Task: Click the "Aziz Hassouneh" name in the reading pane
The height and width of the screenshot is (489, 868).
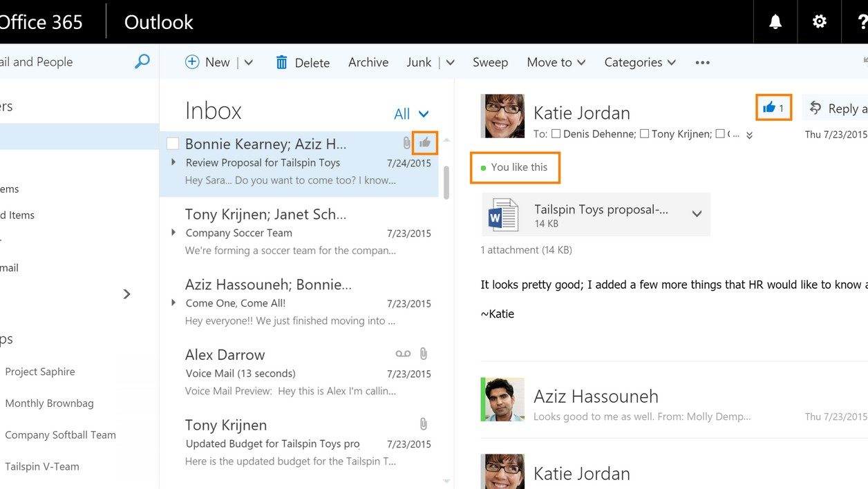Action: point(596,396)
